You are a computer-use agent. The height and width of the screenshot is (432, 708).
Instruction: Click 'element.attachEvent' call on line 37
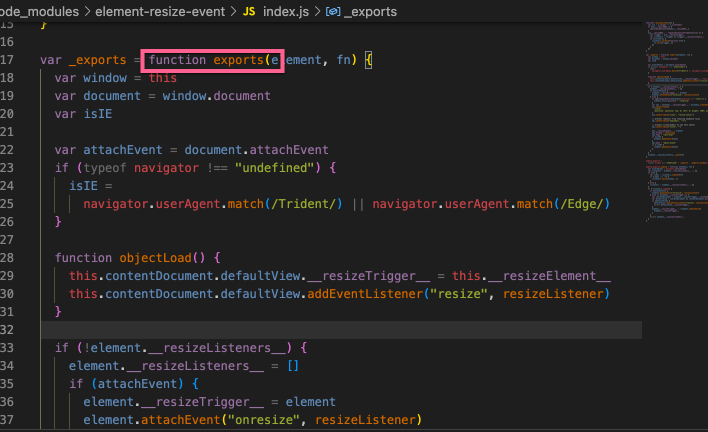[151, 420]
